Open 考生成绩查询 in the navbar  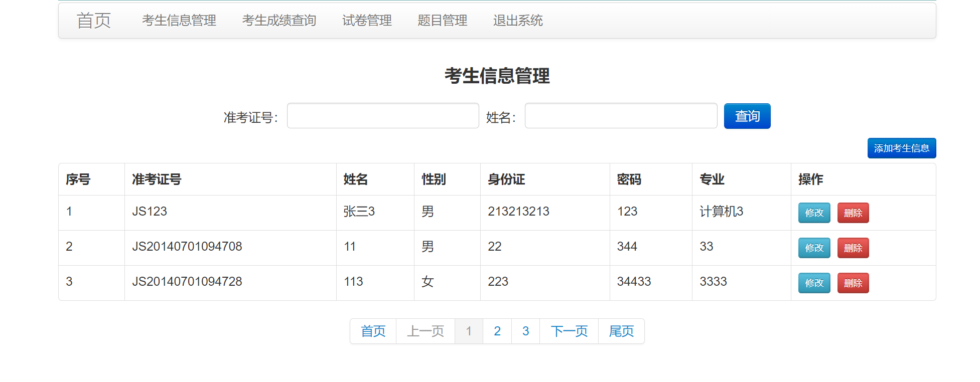pyautogui.click(x=279, y=21)
